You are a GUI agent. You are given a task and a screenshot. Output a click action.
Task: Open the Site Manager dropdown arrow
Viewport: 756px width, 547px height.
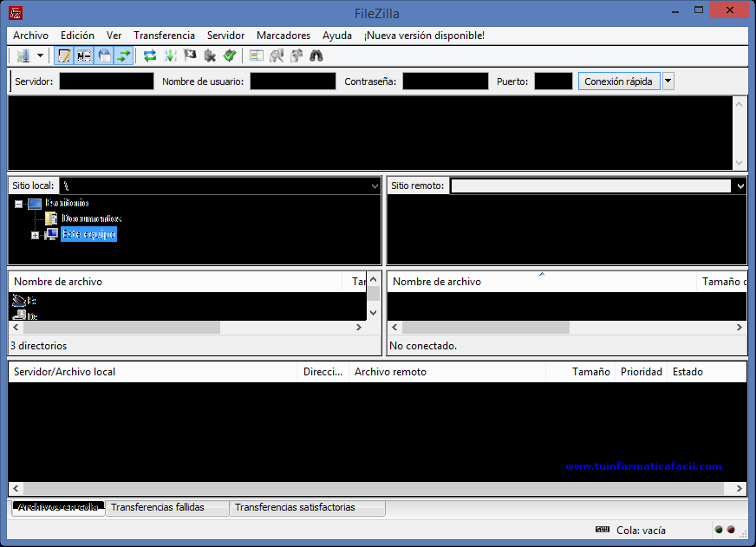[41, 55]
